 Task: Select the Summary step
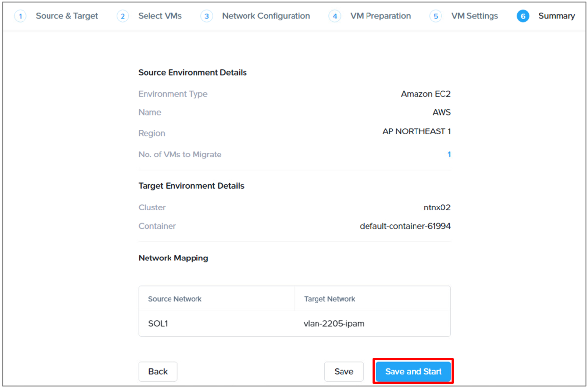click(x=546, y=16)
